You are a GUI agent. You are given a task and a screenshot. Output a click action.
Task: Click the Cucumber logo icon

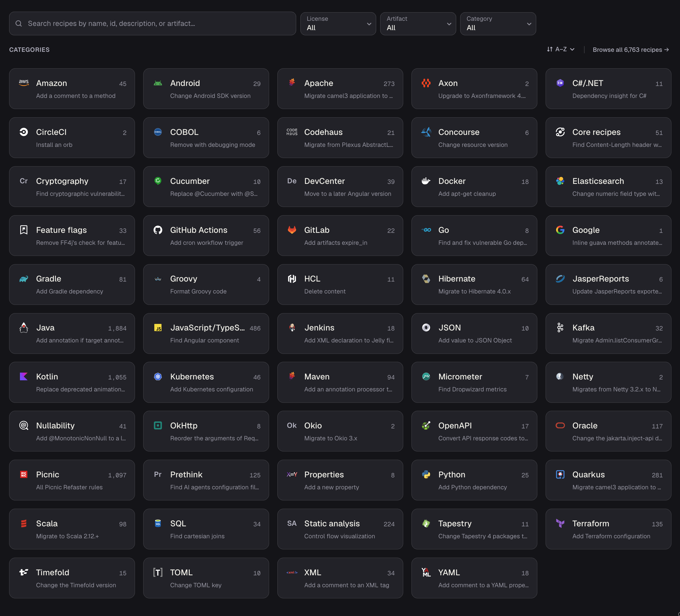(158, 181)
